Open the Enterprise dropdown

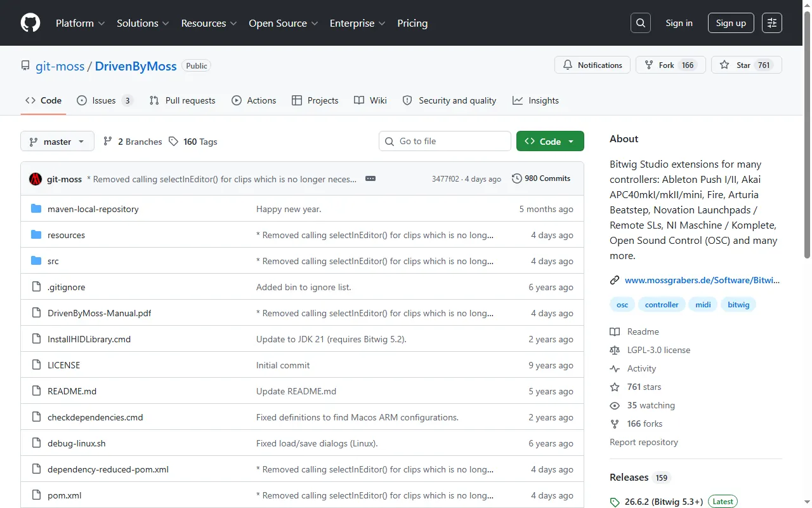tap(358, 23)
